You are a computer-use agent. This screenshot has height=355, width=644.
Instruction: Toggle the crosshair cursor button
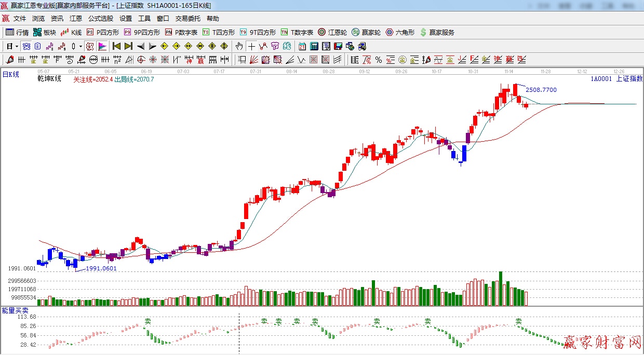tap(251, 46)
